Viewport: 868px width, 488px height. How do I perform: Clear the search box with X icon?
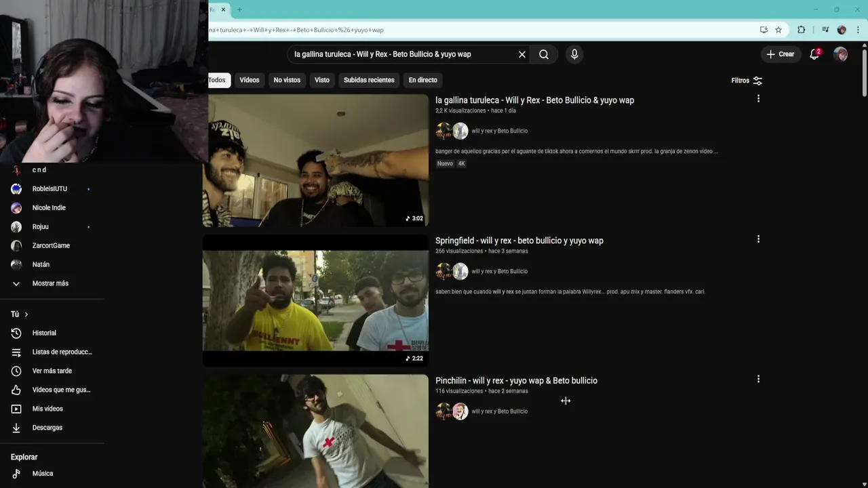pyautogui.click(x=522, y=54)
